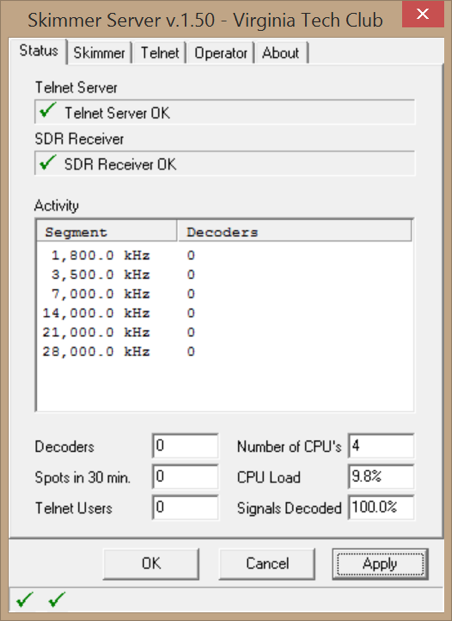Click the first status bar checkmark icon
This screenshot has width=452, height=621.
[25, 600]
